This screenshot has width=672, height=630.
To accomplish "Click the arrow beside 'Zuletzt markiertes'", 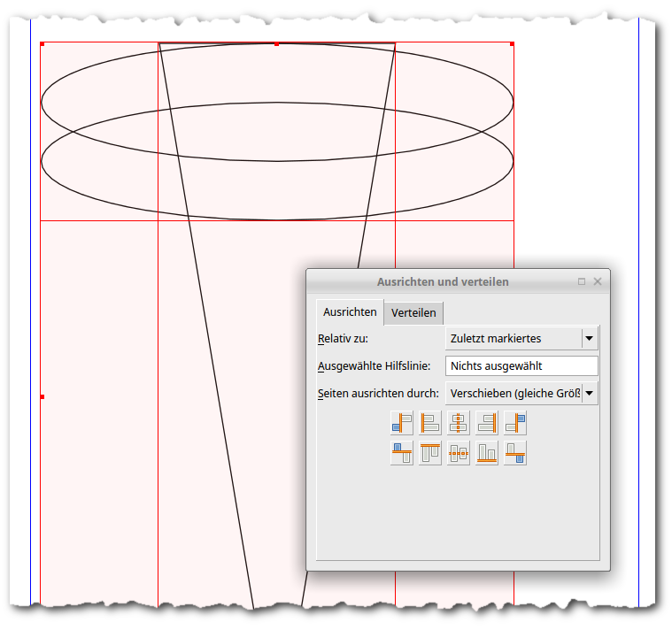I will tap(589, 338).
